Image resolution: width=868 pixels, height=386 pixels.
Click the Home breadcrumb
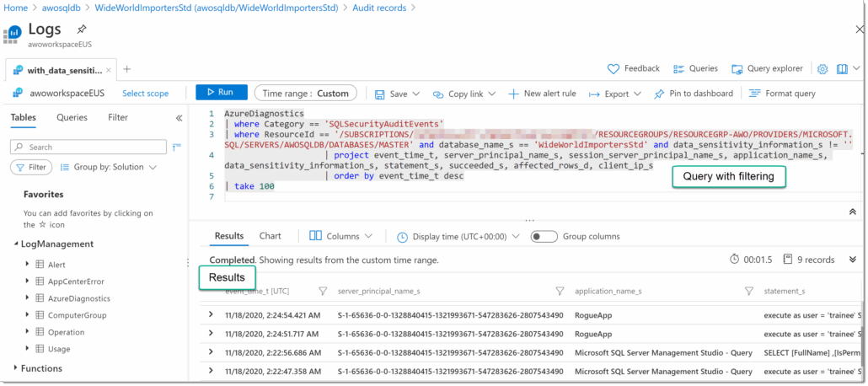15,8
